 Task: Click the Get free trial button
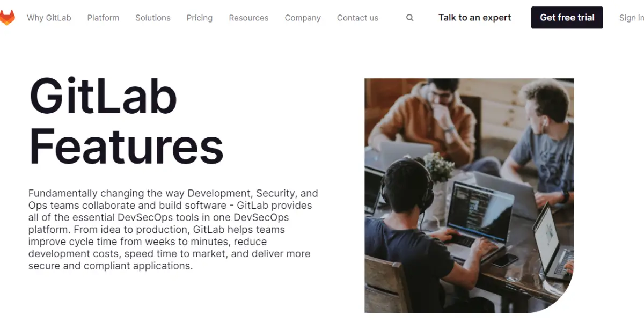click(567, 18)
